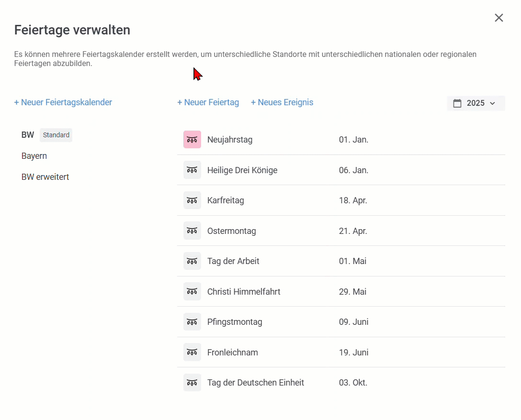Image resolution: width=521 pixels, height=420 pixels.
Task: Click the Christi Himmelfahrt holiday icon
Action: coord(192,291)
